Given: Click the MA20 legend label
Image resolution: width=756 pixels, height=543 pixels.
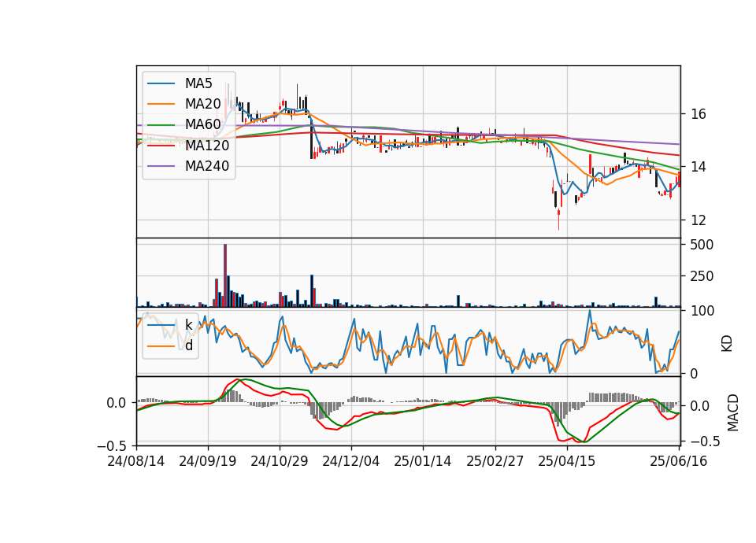Looking at the screenshot, I should tap(202, 104).
